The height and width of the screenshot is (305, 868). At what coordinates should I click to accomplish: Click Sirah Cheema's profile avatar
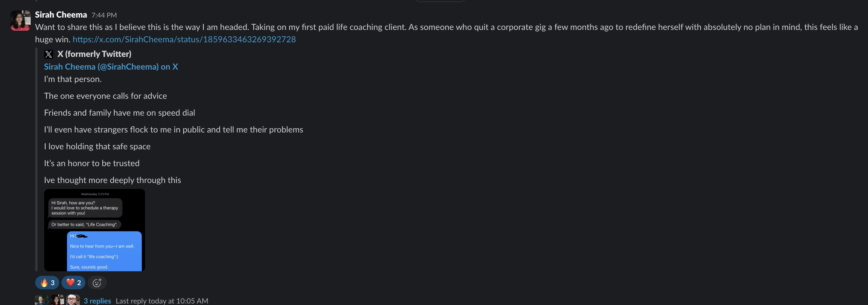(20, 20)
